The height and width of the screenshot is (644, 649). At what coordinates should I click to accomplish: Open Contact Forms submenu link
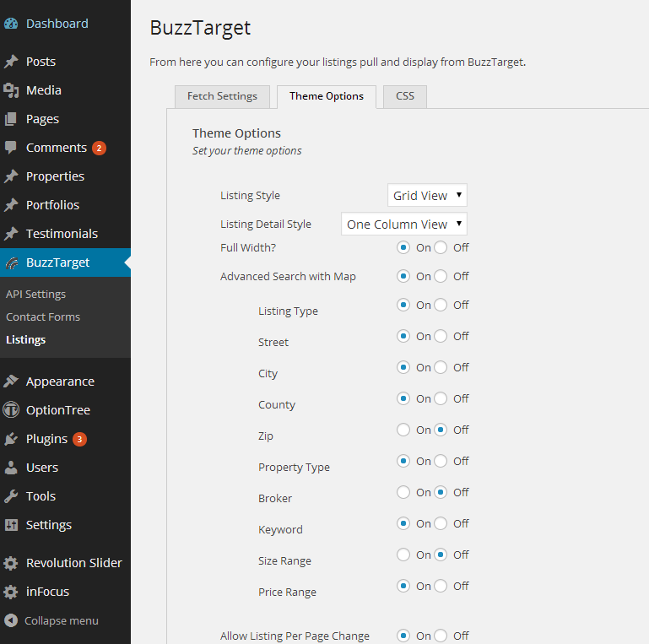(43, 317)
